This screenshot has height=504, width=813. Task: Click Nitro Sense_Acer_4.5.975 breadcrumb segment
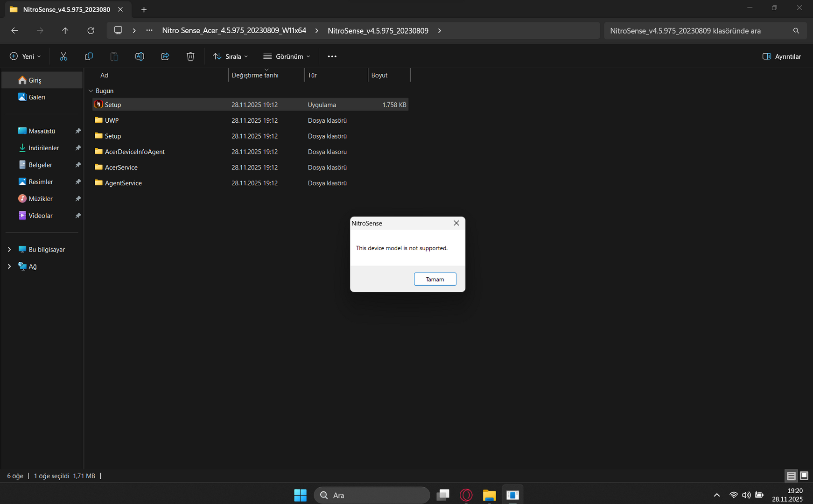pyautogui.click(x=234, y=30)
